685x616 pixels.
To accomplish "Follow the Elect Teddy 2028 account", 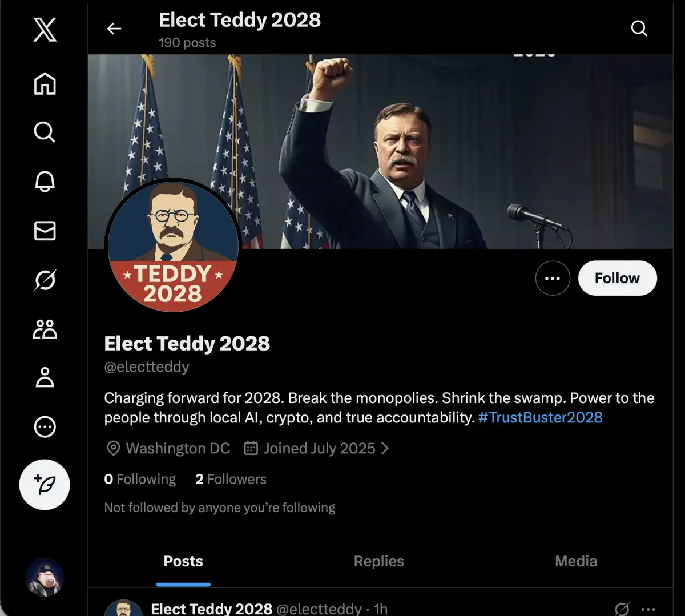I will tap(617, 278).
